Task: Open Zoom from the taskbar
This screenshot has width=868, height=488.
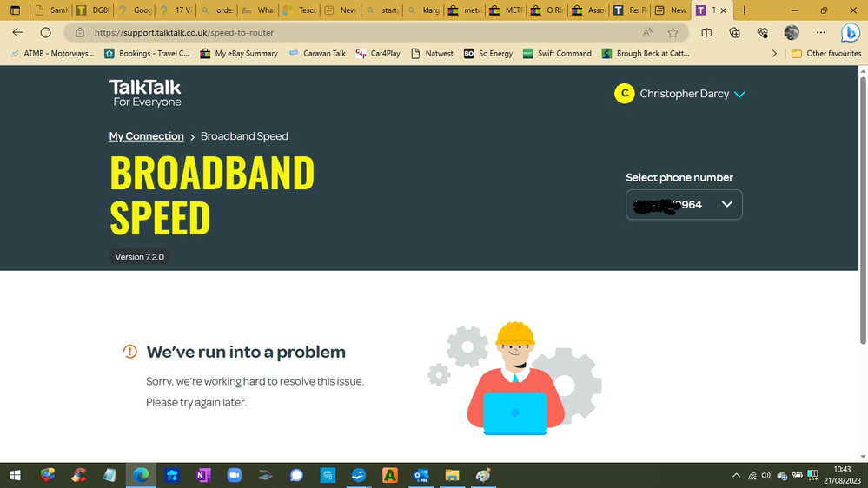Action: coord(234,475)
